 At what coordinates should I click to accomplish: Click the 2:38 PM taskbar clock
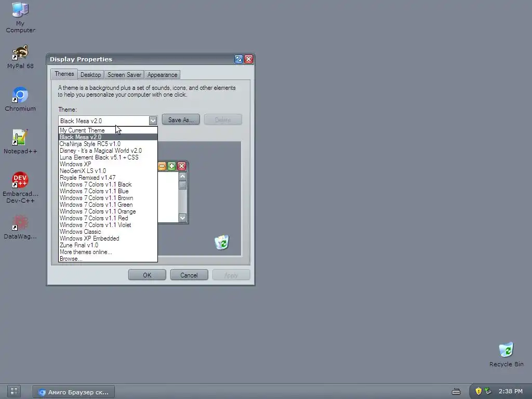pyautogui.click(x=510, y=391)
